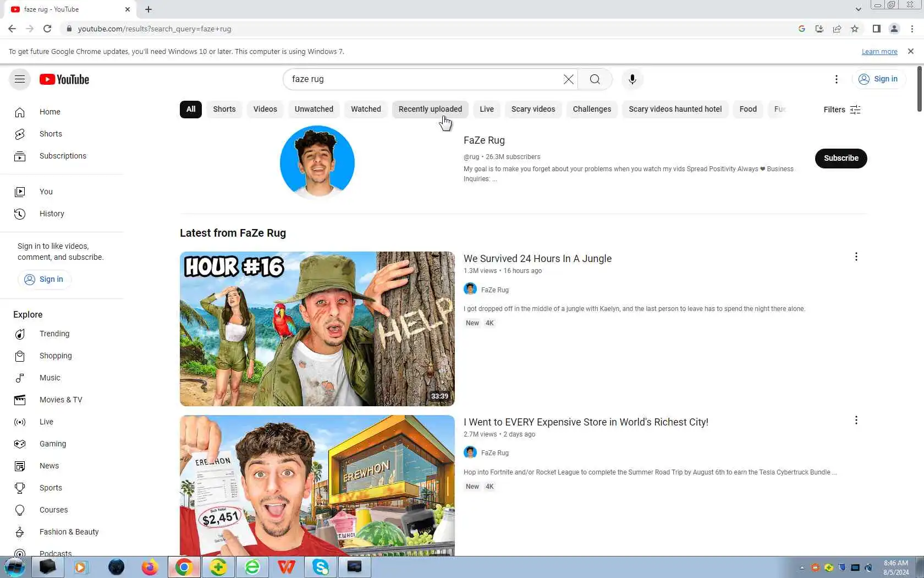Click FaZe Rug under the Jungle video
This screenshot has width=924, height=578.
pos(495,290)
